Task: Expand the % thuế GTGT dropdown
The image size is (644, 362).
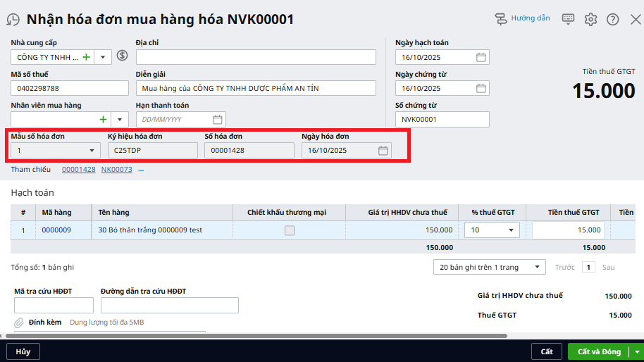Action: [510, 230]
